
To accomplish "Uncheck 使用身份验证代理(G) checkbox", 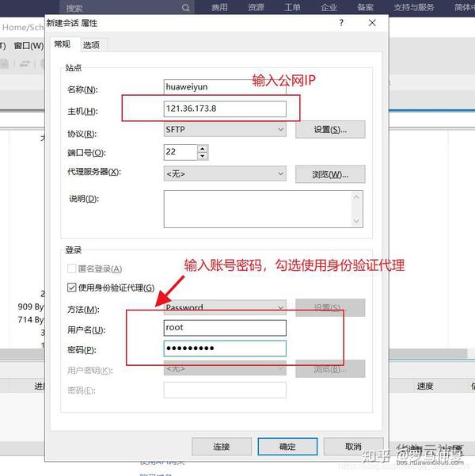I will [71, 288].
